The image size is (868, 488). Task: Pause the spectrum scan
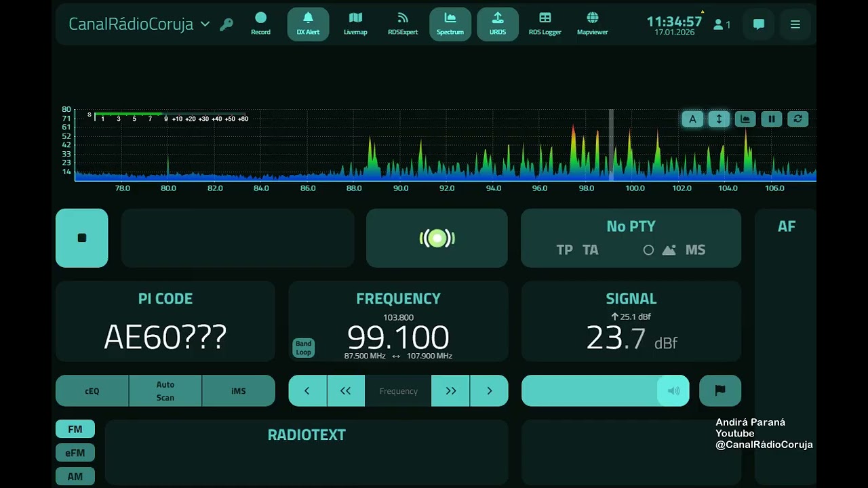[772, 119]
